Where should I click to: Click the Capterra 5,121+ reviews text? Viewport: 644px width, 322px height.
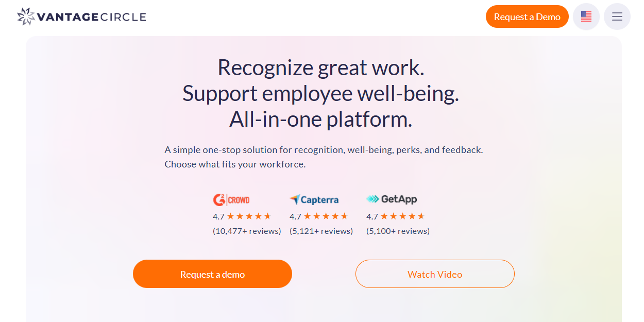pyautogui.click(x=321, y=231)
